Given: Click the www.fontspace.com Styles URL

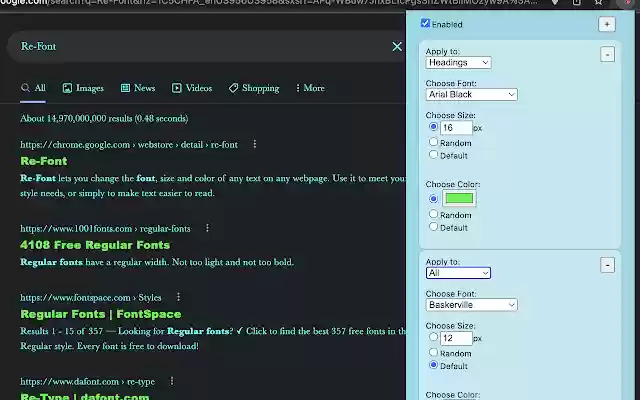Looking at the screenshot, I should pos(91,298).
